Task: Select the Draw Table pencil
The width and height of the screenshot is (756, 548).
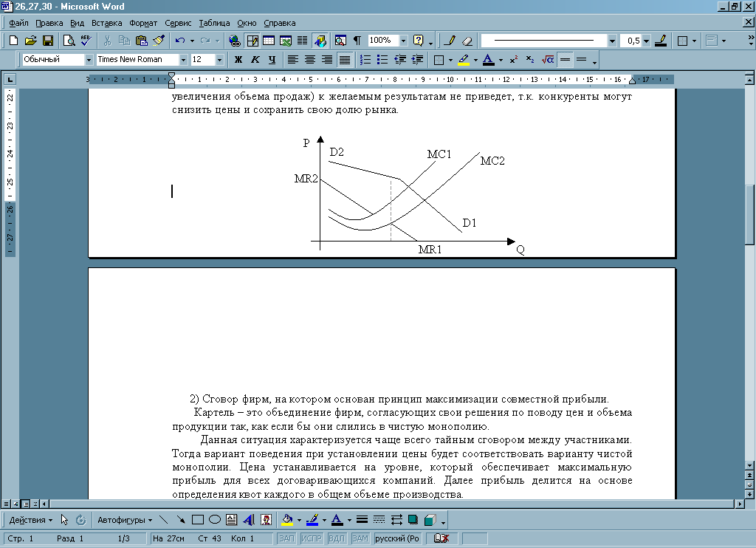Action: pyautogui.click(x=450, y=41)
